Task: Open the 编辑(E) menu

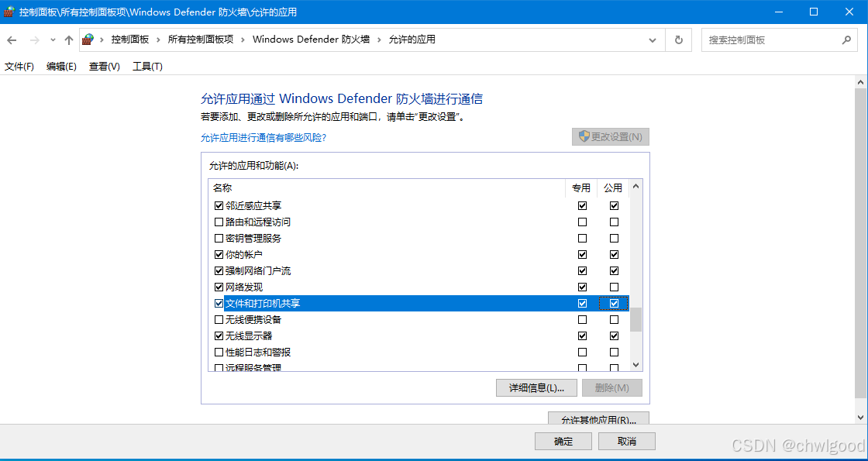Action: [61, 67]
